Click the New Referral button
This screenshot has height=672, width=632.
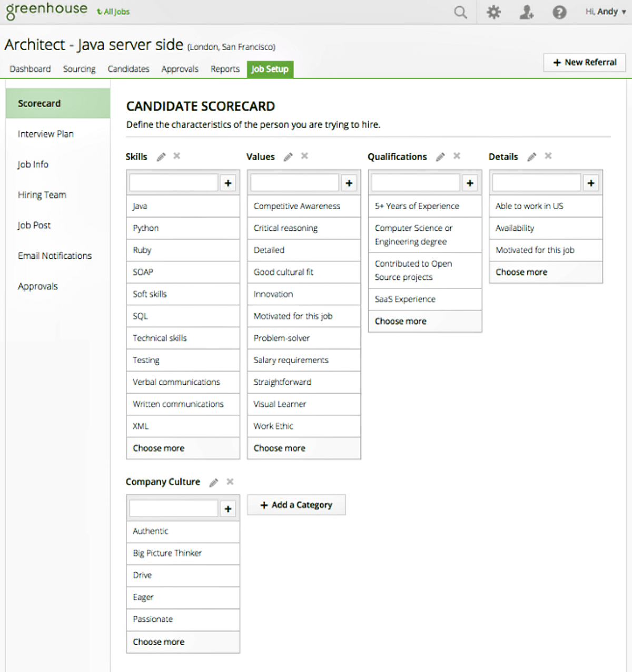point(584,62)
